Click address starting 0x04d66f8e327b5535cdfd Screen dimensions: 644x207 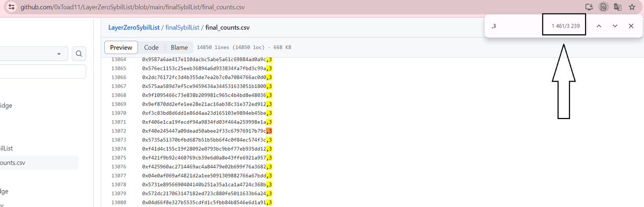pos(204,202)
